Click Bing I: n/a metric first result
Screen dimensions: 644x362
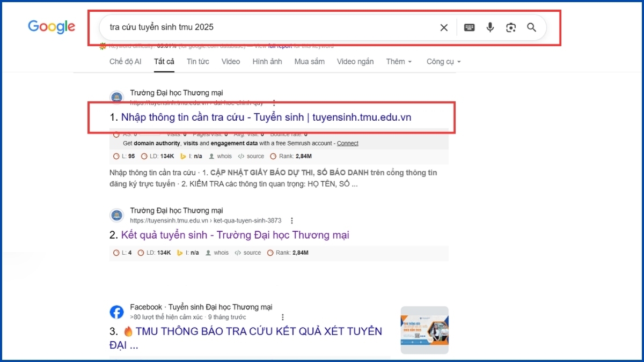(191, 156)
